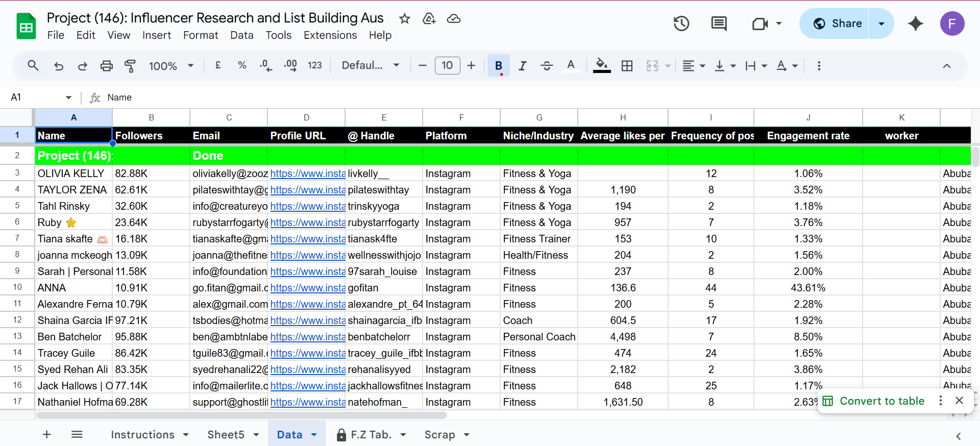Image resolution: width=980 pixels, height=446 pixels.
Task: Click the borders icon in toolbar
Action: coord(627,66)
